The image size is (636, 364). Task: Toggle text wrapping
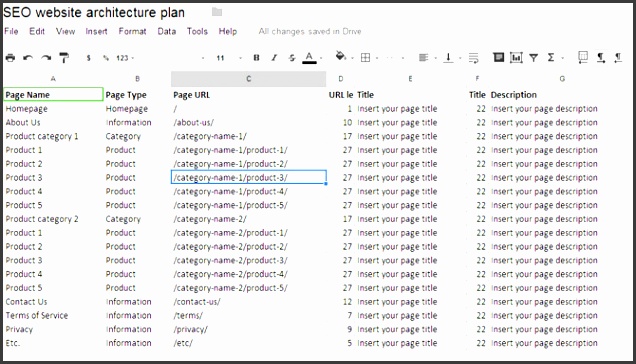[x=473, y=58]
